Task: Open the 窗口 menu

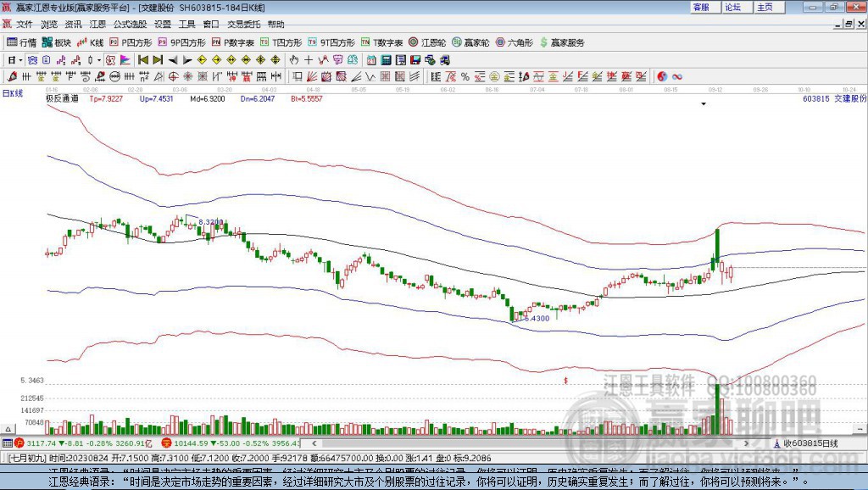Action: pos(211,25)
